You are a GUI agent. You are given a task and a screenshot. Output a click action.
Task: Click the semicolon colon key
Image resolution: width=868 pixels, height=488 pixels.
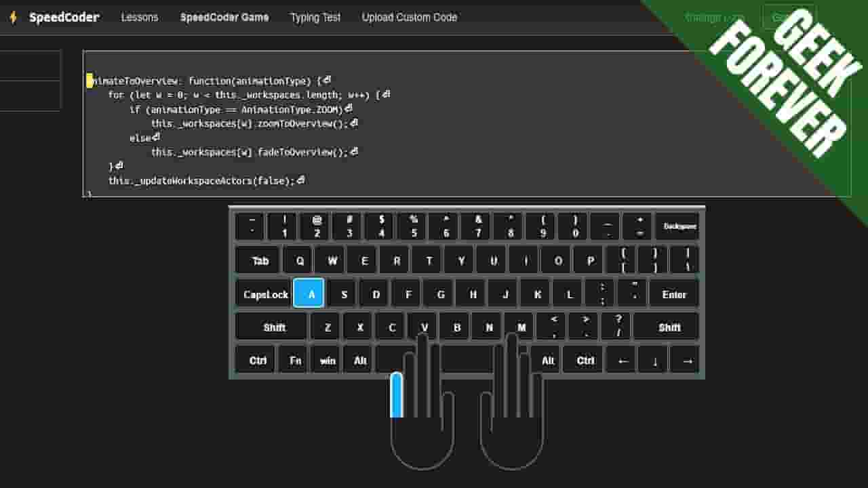click(x=600, y=294)
